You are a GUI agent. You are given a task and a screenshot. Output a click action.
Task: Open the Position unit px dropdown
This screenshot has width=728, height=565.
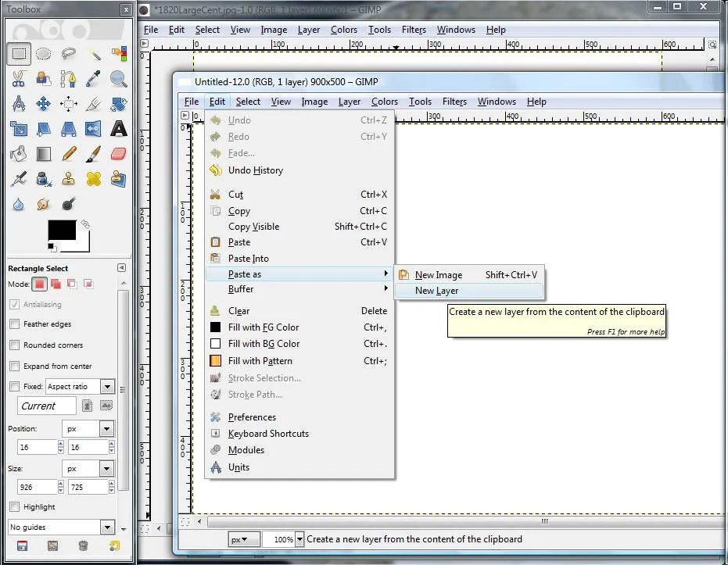107,428
